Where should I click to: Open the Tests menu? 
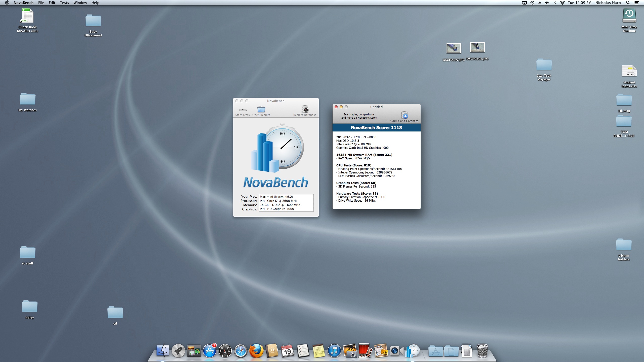pyautogui.click(x=64, y=3)
